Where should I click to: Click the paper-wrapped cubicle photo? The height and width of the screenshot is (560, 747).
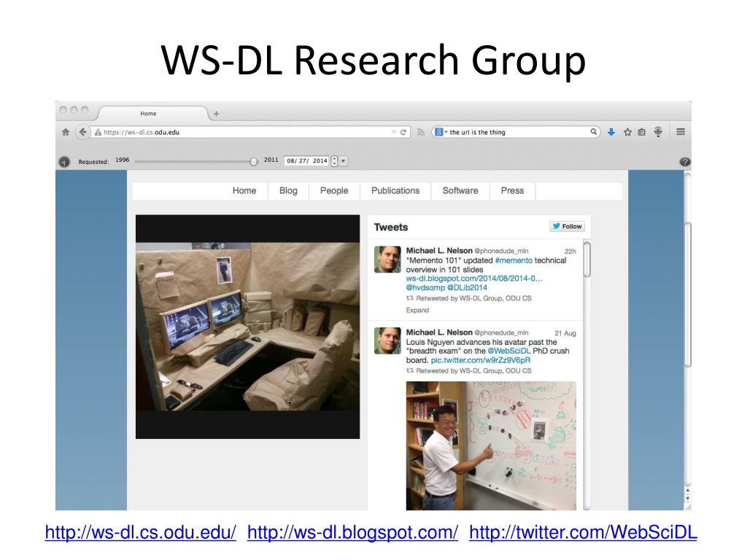pos(248,327)
